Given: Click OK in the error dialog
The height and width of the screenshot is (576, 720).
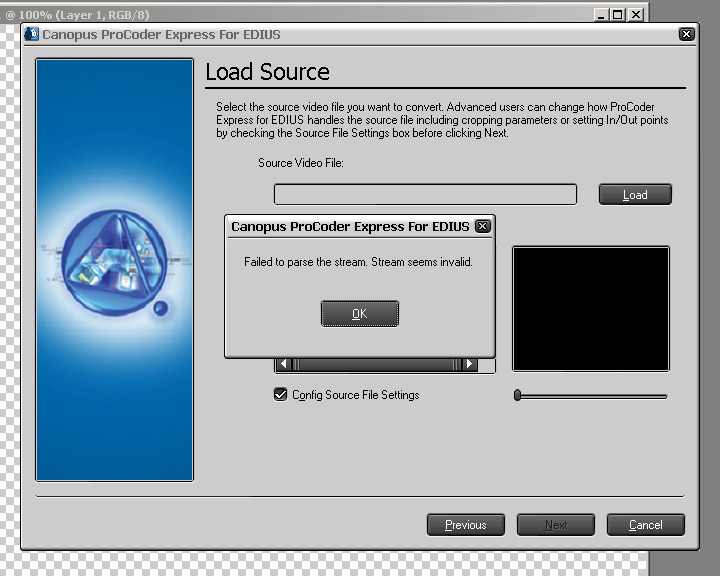Looking at the screenshot, I should click(x=360, y=314).
